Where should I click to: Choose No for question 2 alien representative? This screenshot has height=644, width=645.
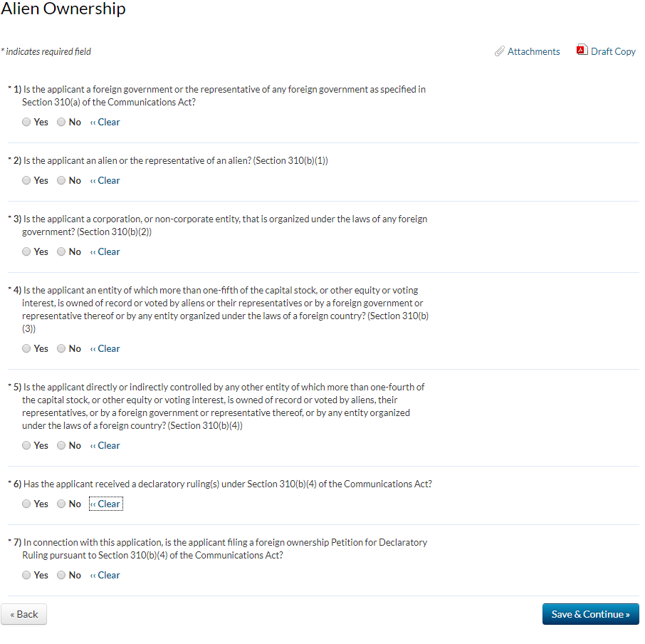pos(61,180)
